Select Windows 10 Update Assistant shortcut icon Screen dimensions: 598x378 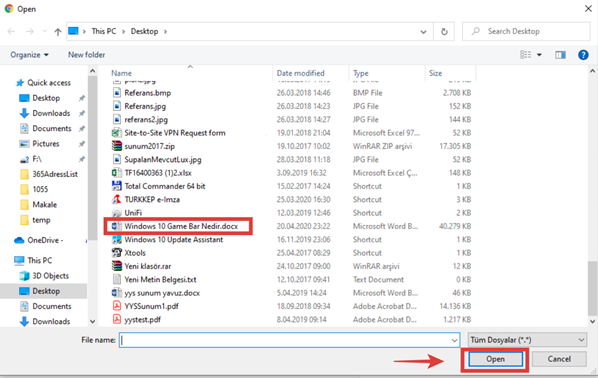click(117, 240)
